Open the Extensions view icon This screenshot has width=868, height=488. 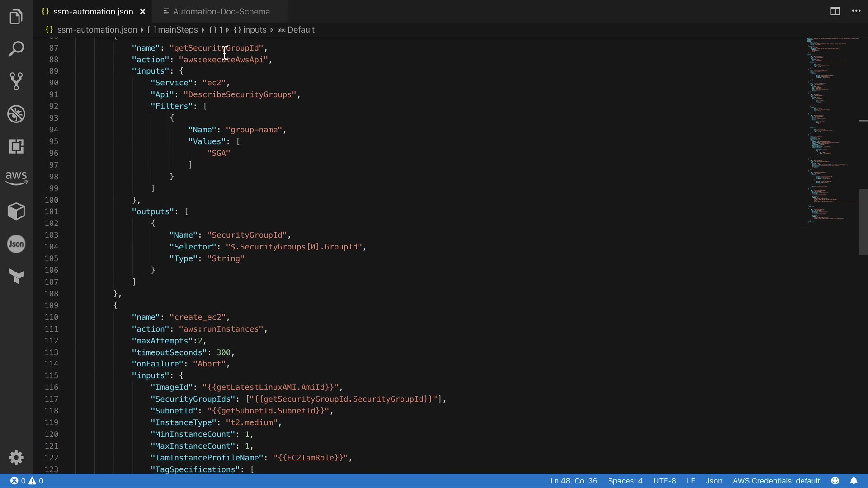click(x=16, y=146)
